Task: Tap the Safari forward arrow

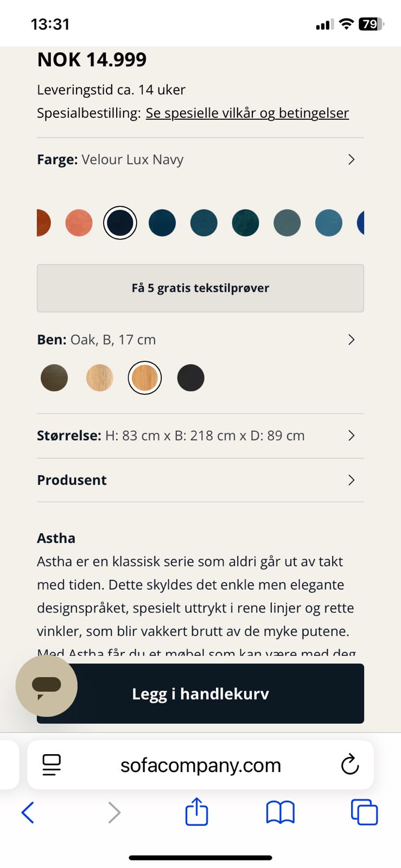Action: (114, 813)
